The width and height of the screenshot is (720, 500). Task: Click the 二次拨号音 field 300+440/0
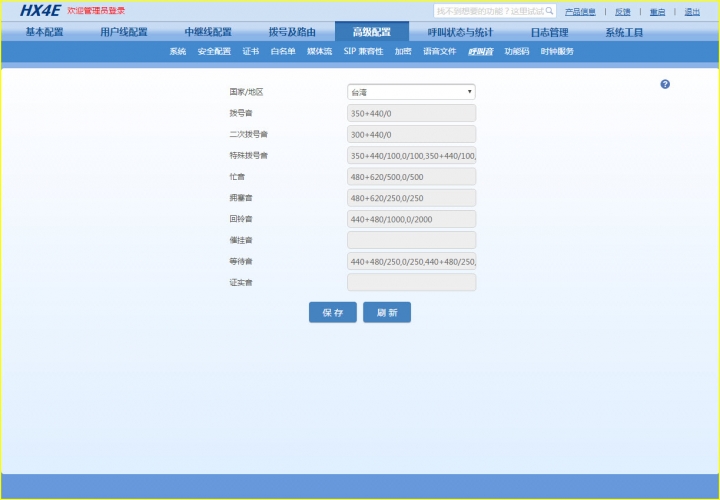[411, 134]
